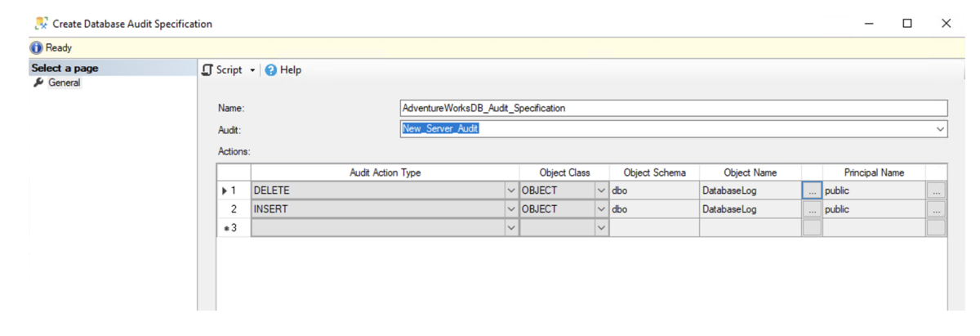
Task: Open Object Class dropdown for INSERT row
Action: click(602, 209)
